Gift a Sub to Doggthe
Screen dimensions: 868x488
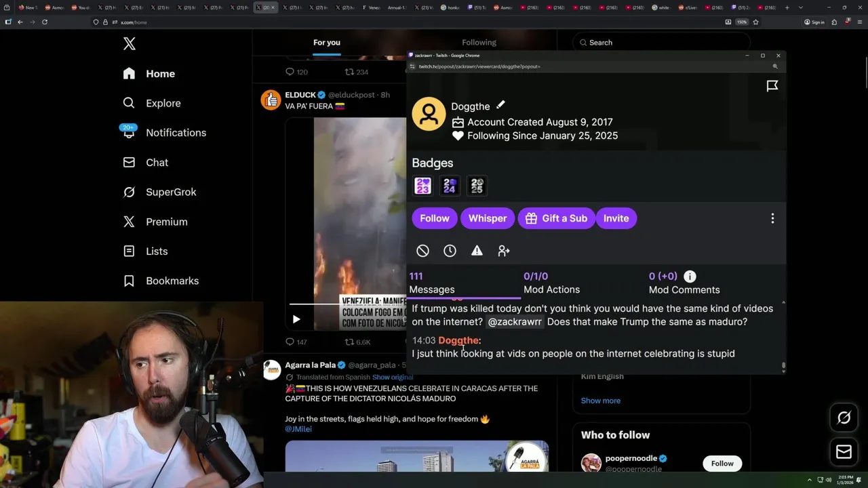556,218
